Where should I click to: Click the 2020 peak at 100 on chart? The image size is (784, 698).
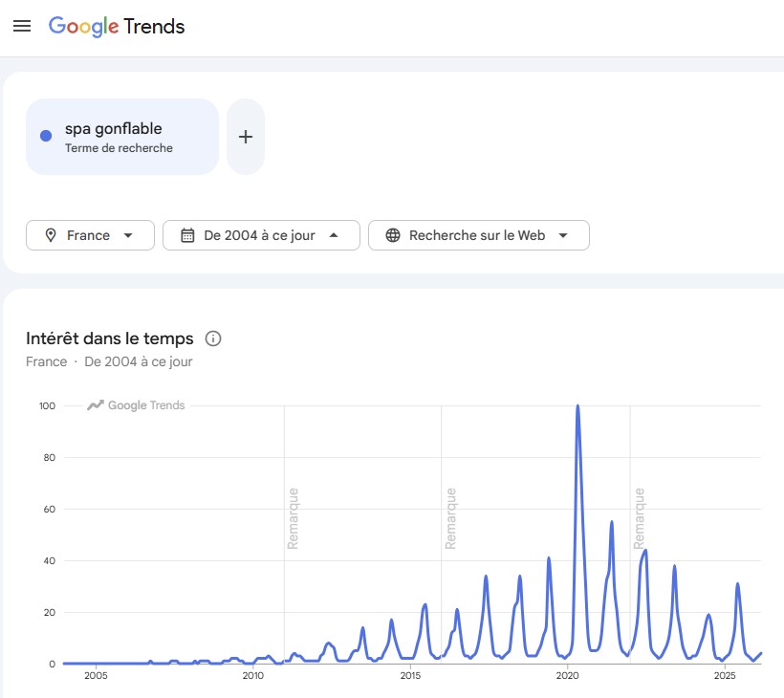click(x=577, y=406)
